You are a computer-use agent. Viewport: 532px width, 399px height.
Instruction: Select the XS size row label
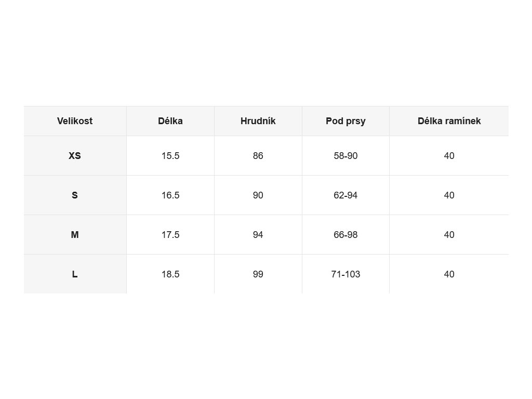tap(75, 156)
